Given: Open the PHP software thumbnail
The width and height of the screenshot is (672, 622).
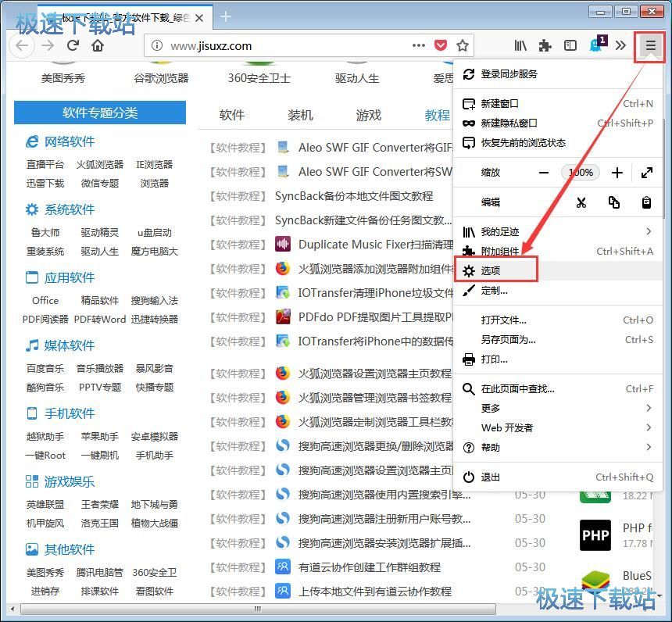Looking at the screenshot, I should pos(595,535).
